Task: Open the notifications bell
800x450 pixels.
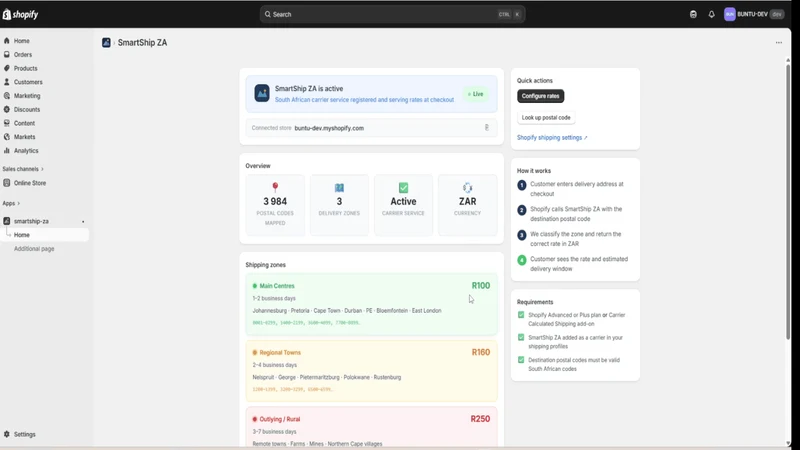Action: [711, 14]
